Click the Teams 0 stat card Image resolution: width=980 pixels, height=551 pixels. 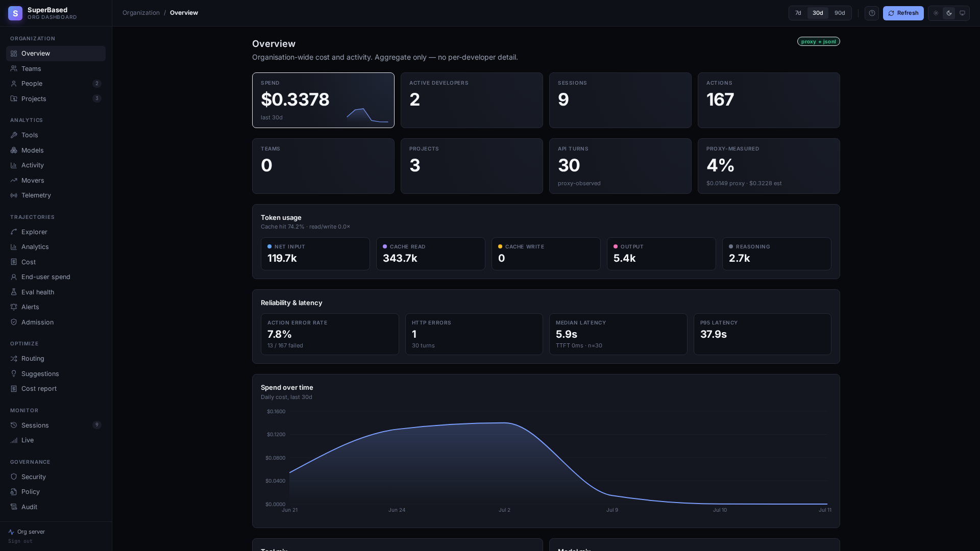pos(323,166)
